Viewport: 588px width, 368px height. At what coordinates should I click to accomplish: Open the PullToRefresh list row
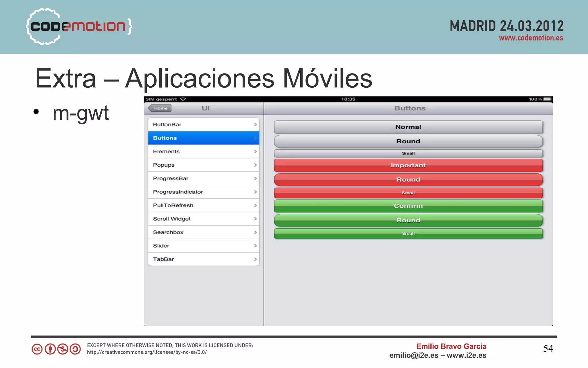(204, 205)
